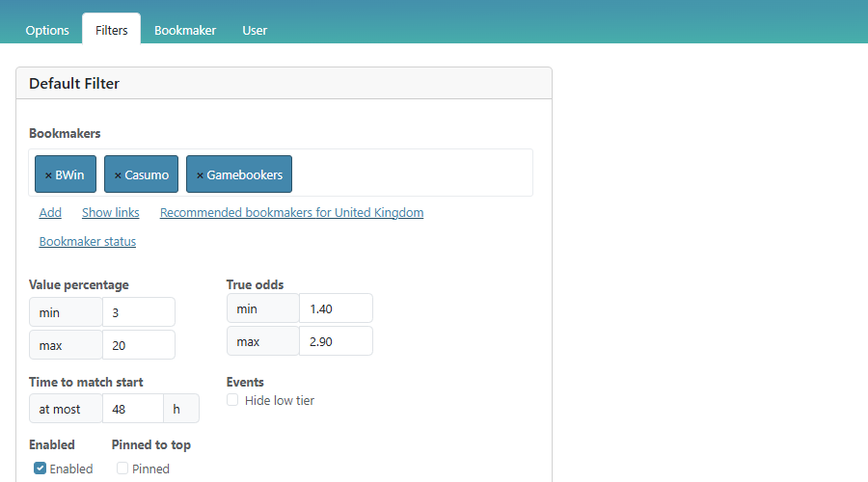Click the Default Filter heading
The width and height of the screenshot is (868, 482).
tap(74, 84)
